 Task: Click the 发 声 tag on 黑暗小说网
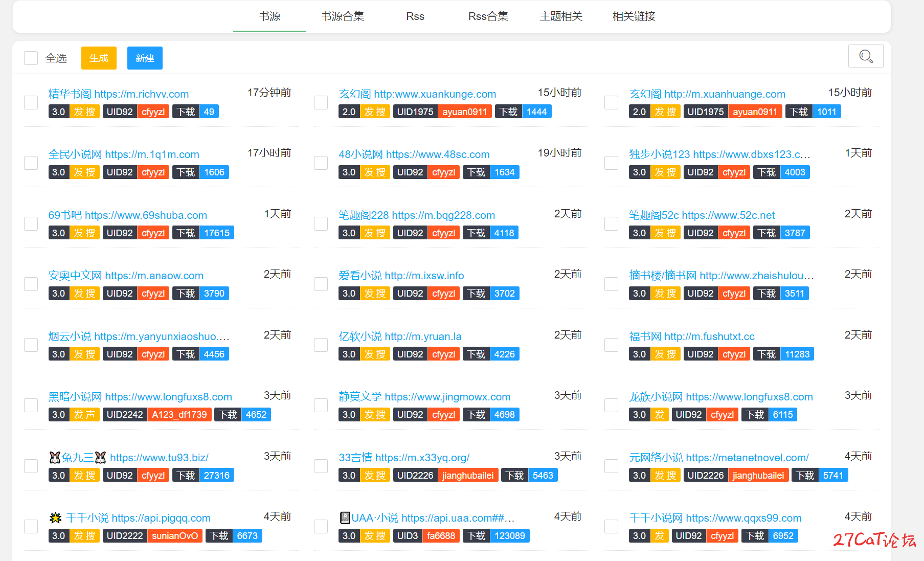84,414
